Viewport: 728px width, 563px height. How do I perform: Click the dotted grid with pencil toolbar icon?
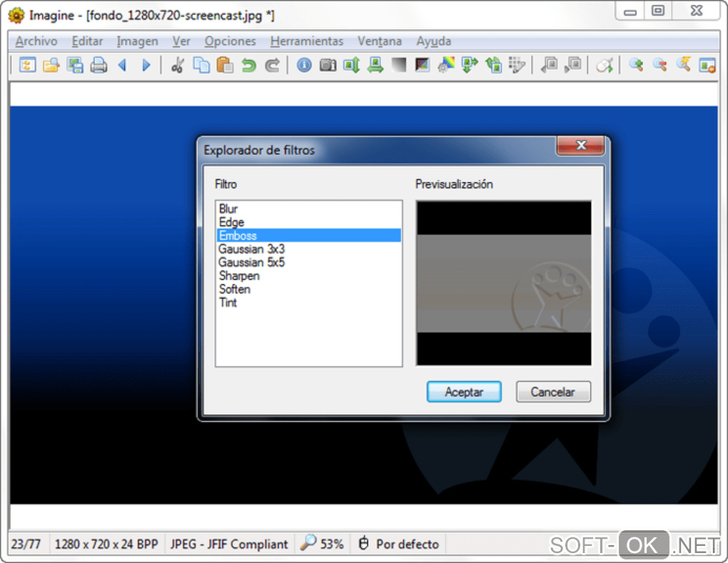click(x=517, y=65)
